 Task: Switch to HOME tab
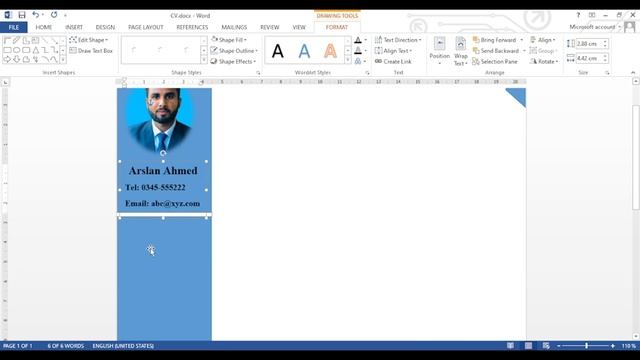44,27
